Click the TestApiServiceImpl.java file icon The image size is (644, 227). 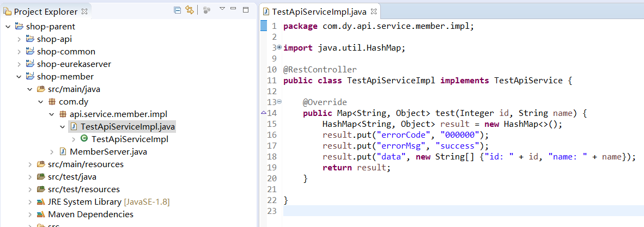(74, 127)
